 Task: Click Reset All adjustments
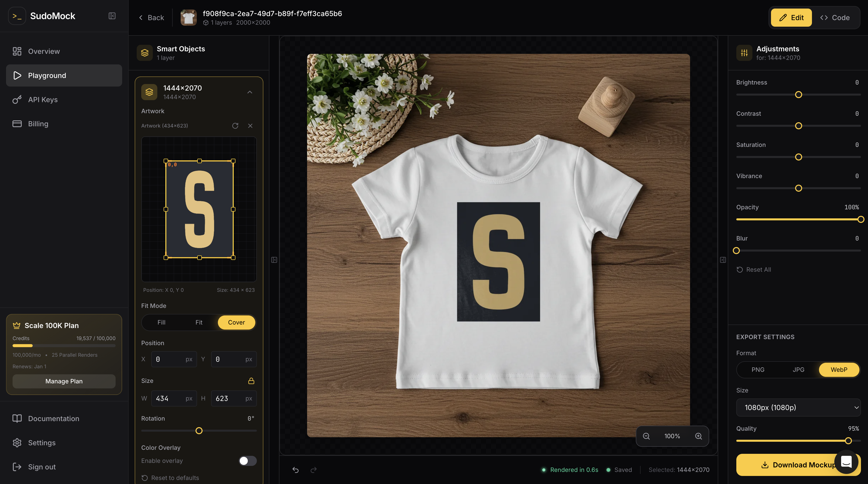click(x=754, y=269)
